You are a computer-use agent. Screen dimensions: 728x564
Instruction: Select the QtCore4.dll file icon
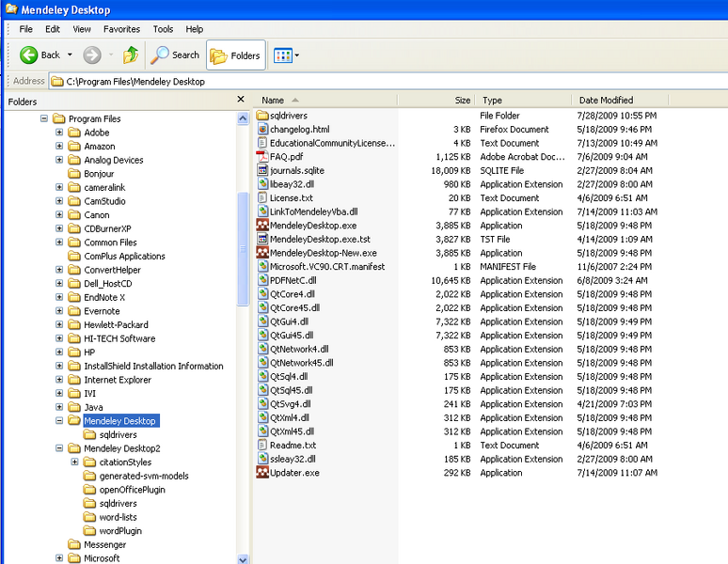tap(262, 294)
